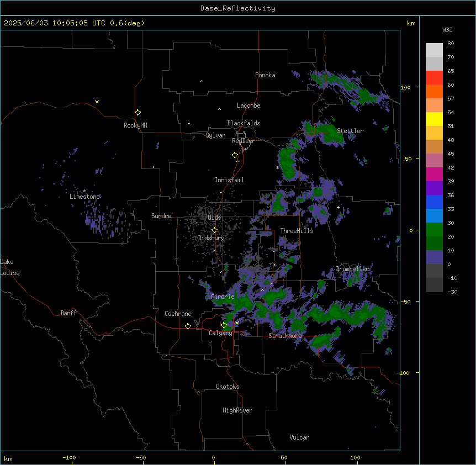
Task: Click the yellow diamond marker south of RedDeer
Action: click(x=235, y=155)
